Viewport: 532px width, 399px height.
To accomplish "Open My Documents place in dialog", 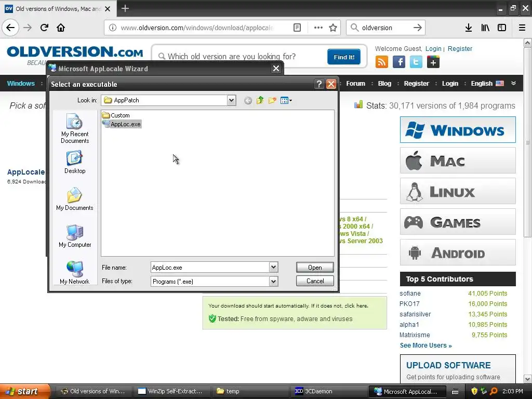I will (75, 199).
